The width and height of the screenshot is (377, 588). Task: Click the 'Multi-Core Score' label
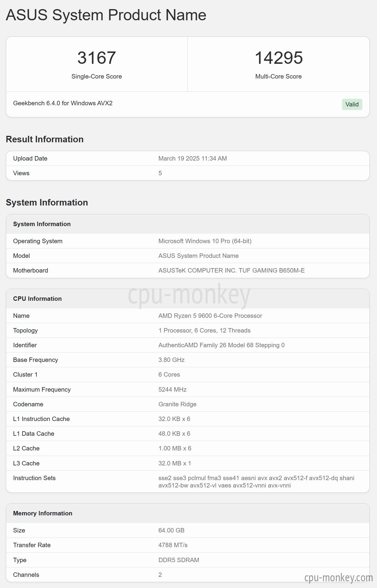278,76
